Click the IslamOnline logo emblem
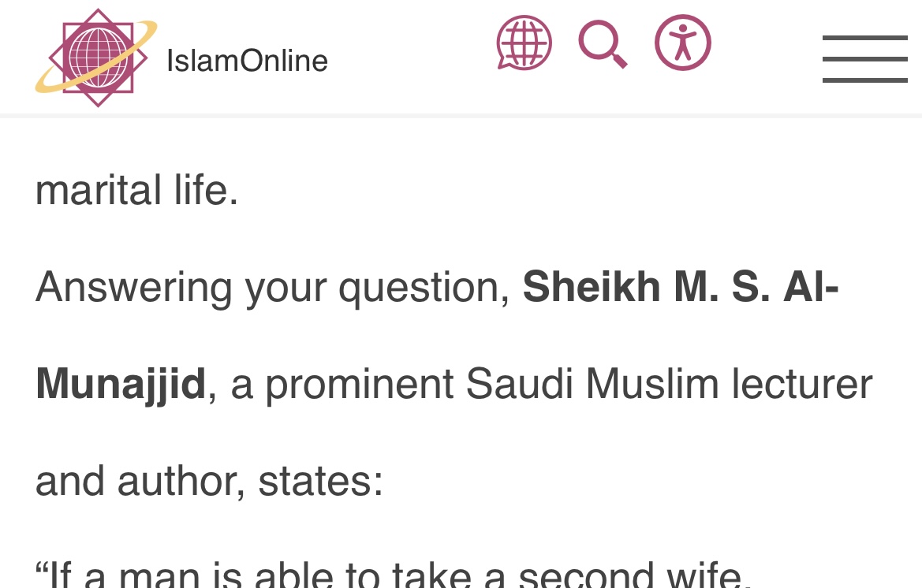922x588 pixels. pos(96,58)
